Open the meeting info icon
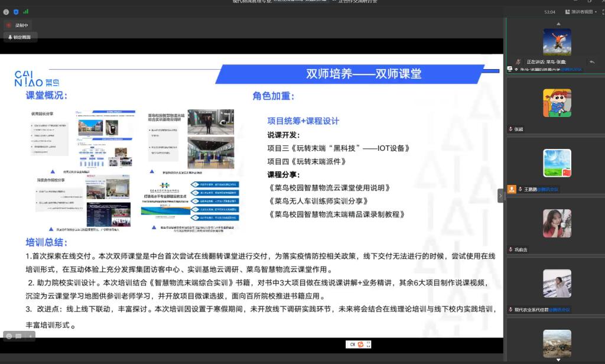Viewport: 605px width, 364px height. click(6, 12)
